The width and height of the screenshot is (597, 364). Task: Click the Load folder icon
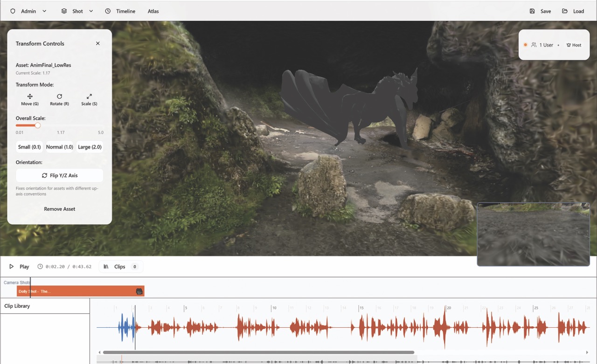tap(565, 11)
